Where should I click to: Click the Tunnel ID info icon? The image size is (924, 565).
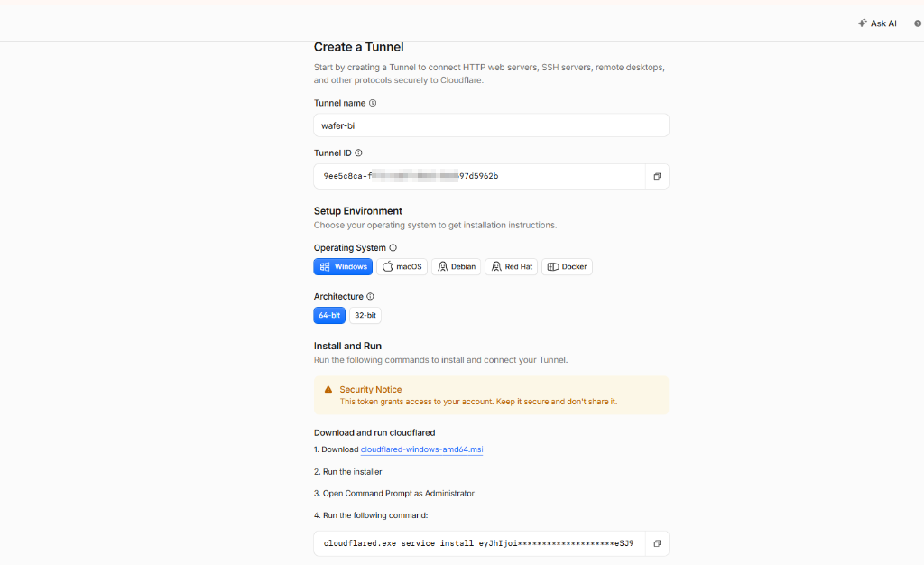[x=358, y=153]
